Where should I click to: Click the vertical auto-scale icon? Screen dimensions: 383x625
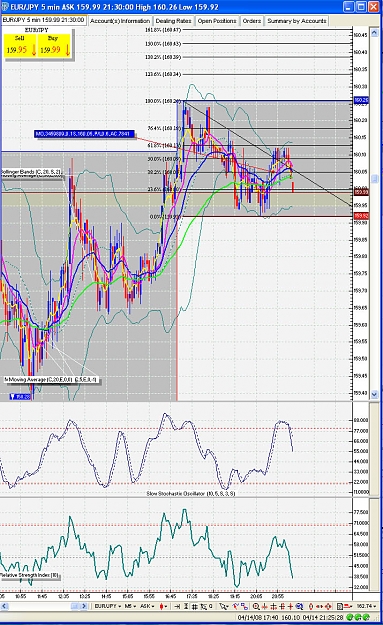click(x=186, y=606)
